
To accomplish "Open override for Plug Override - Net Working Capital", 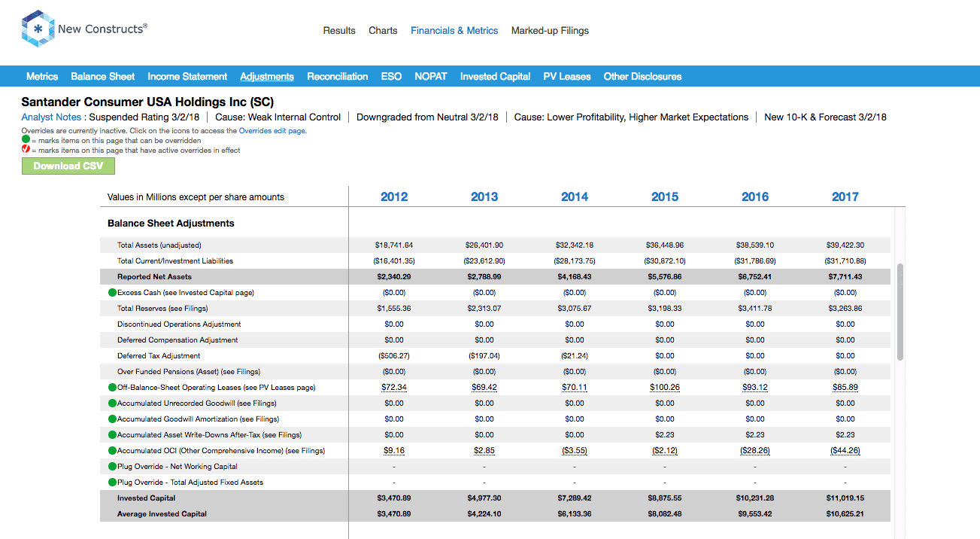I will (x=112, y=466).
